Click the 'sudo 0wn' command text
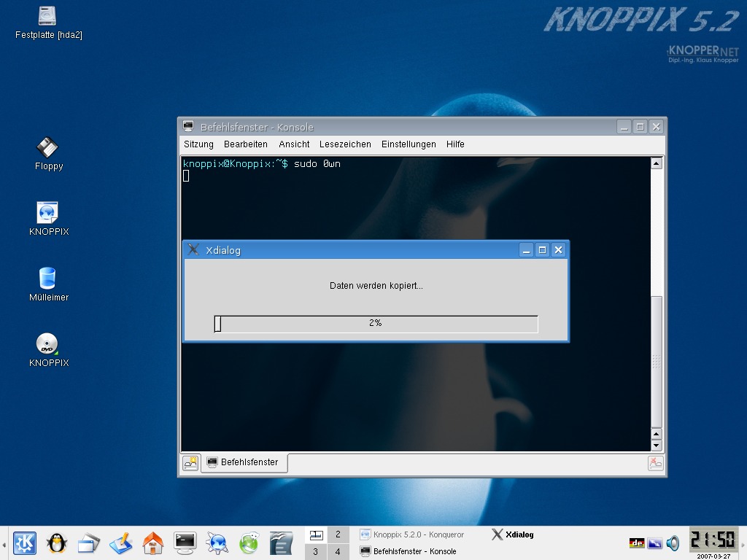The height and width of the screenshot is (560, 747). click(x=317, y=164)
